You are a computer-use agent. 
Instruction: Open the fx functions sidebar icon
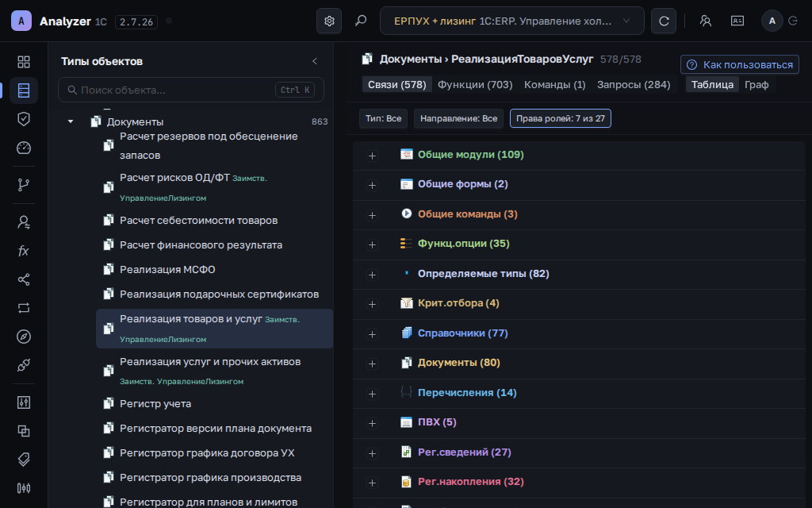click(x=24, y=251)
